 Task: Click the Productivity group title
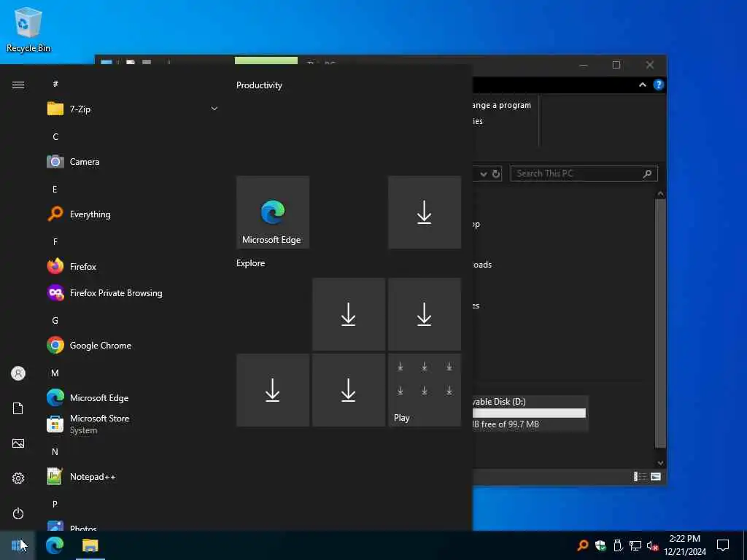pos(259,85)
